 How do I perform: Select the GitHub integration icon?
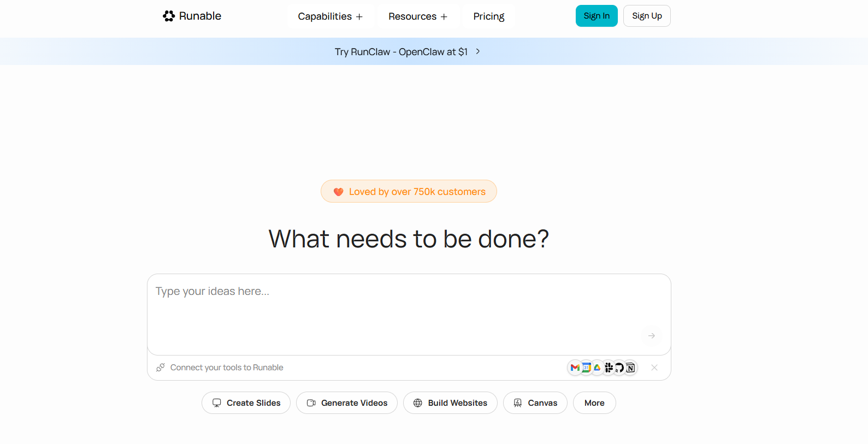tap(619, 368)
